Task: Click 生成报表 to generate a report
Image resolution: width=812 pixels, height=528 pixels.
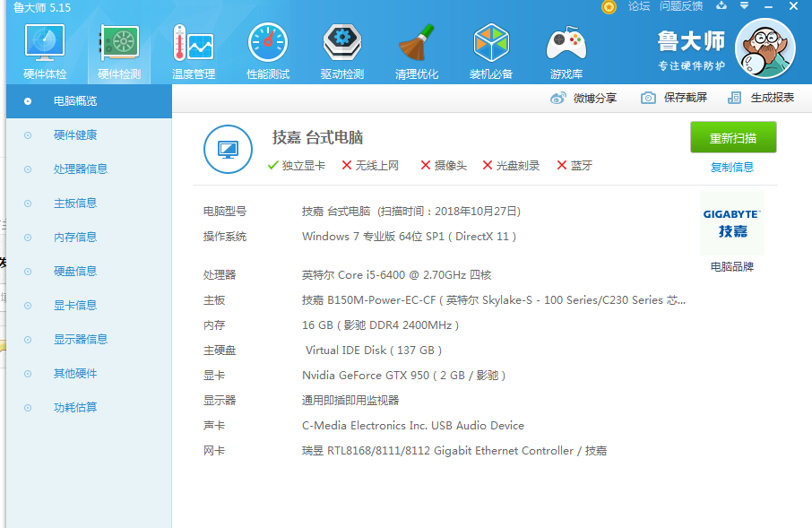Action: 761,98
